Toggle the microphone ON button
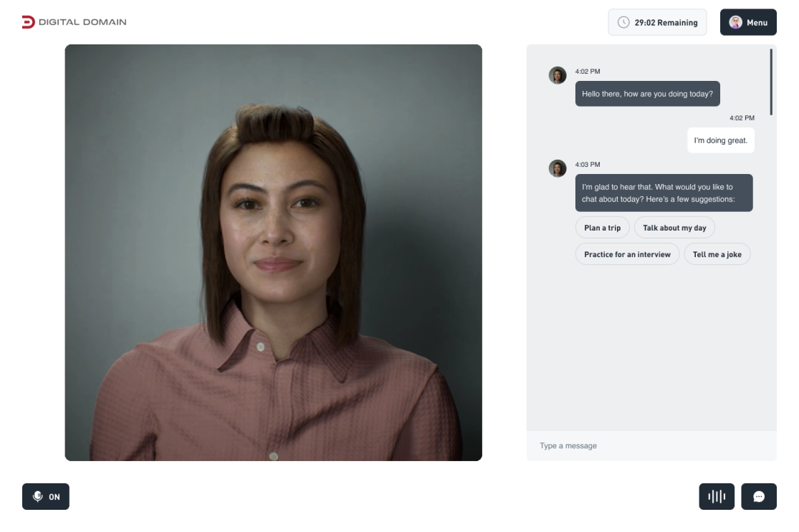799x532 pixels. coord(46,496)
